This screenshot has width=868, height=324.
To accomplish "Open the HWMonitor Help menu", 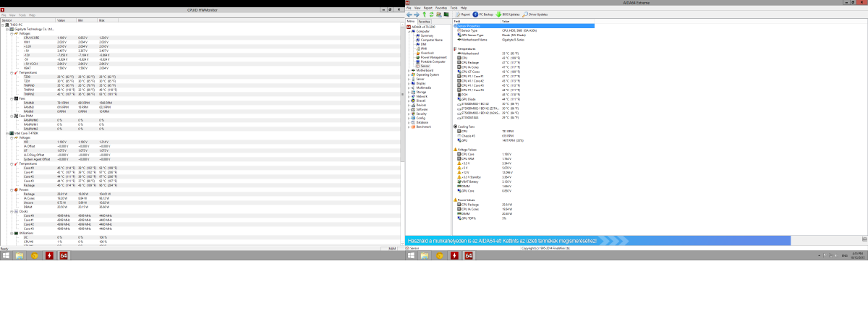I will tap(32, 14).
